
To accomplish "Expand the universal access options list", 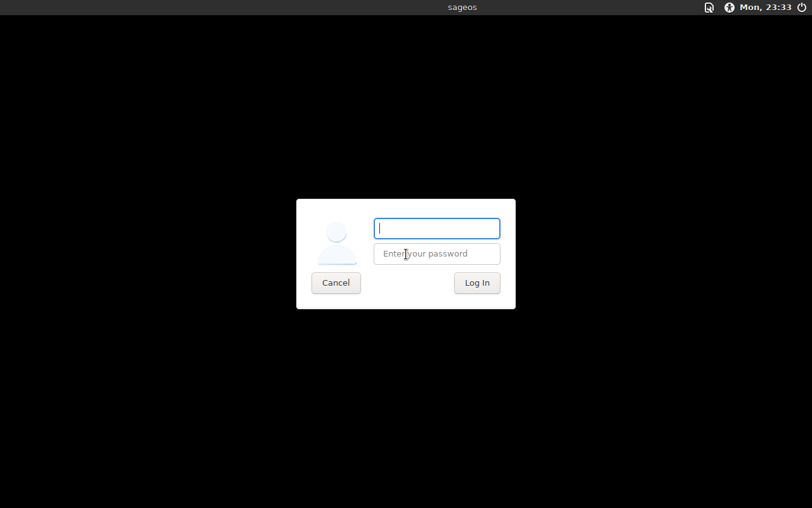I will click(x=730, y=8).
